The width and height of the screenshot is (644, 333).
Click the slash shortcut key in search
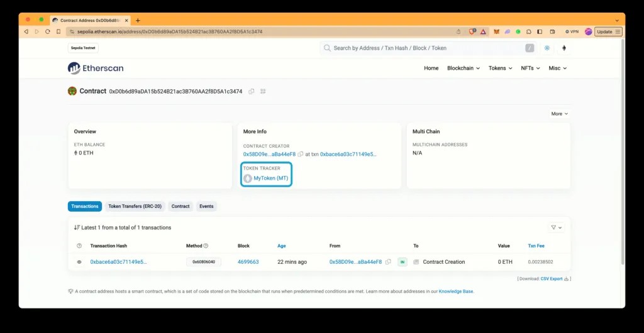pyautogui.click(x=530, y=48)
